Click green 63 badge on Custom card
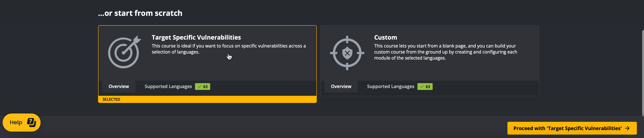This screenshot has width=644, height=138. click(425, 87)
